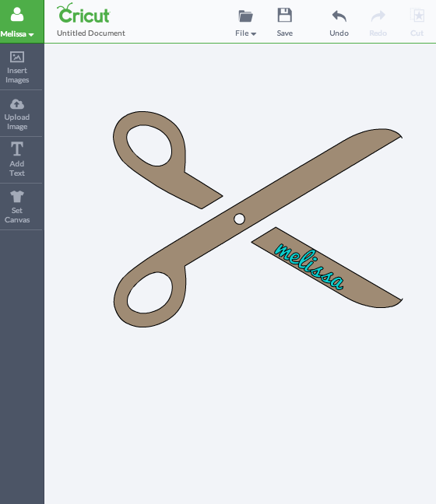Click the Upload Image cloud icon
The image size is (436, 504).
click(17, 104)
